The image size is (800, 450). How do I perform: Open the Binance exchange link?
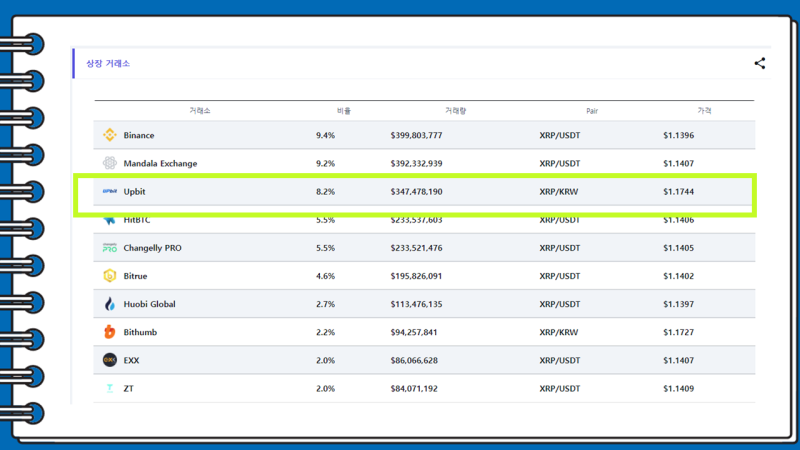click(139, 135)
